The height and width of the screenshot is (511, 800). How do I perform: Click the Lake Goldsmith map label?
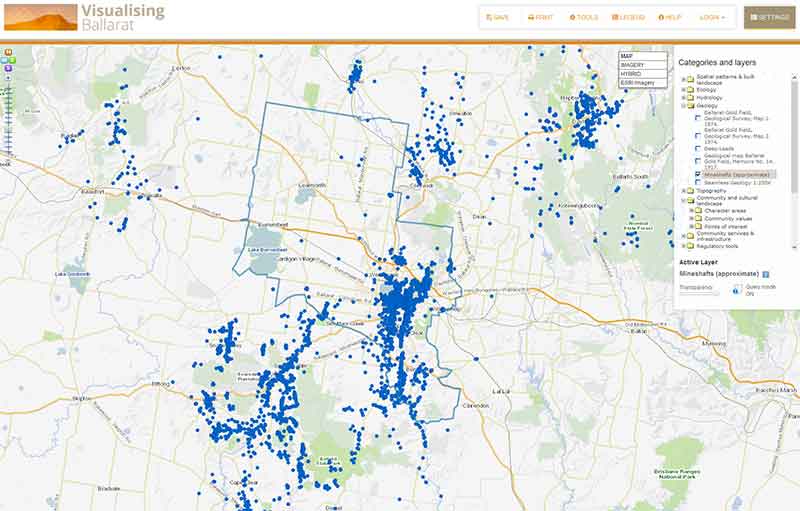click(x=72, y=274)
